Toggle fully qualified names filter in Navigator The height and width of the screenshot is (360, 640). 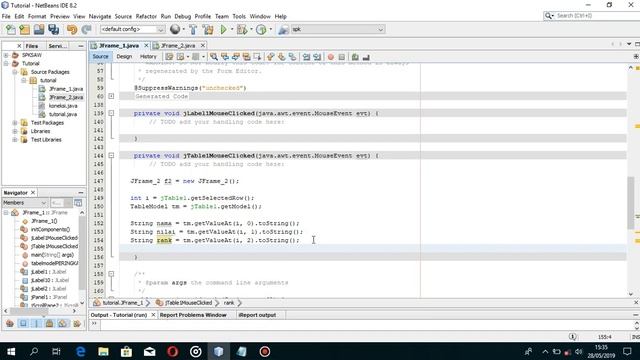pos(76,324)
